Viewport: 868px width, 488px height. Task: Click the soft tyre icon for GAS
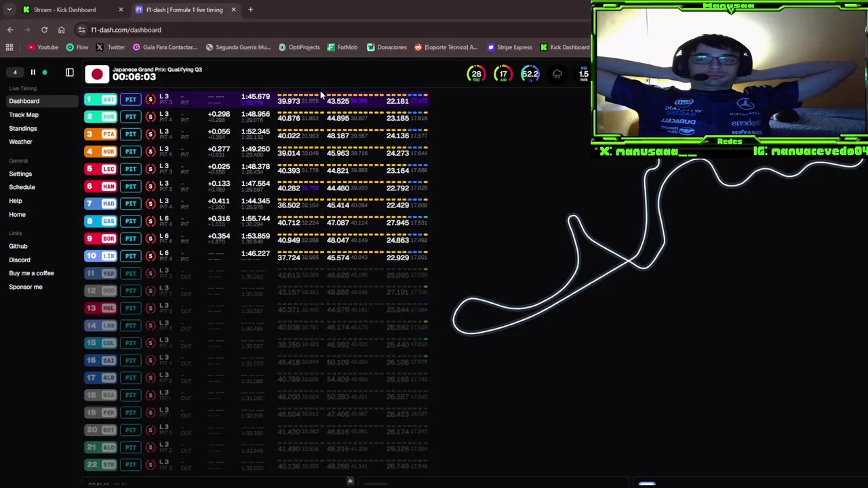pos(151,221)
